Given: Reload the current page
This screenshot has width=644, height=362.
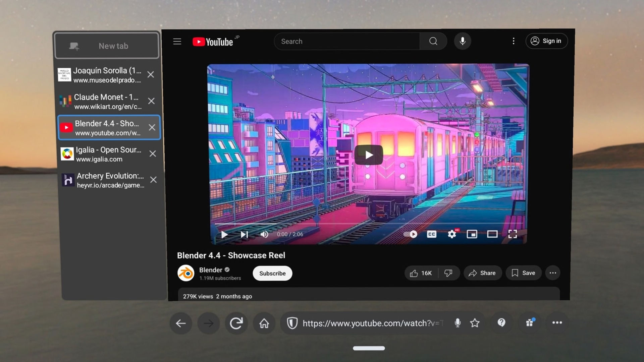Looking at the screenshot, I should point(236,323).
